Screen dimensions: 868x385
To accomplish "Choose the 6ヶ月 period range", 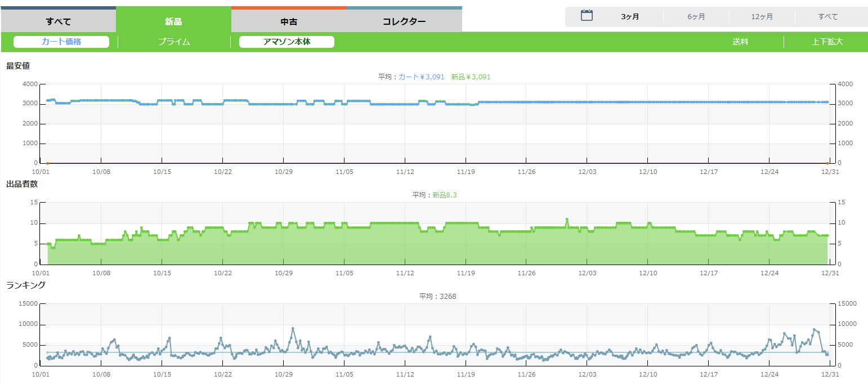I will click(696, 17).
